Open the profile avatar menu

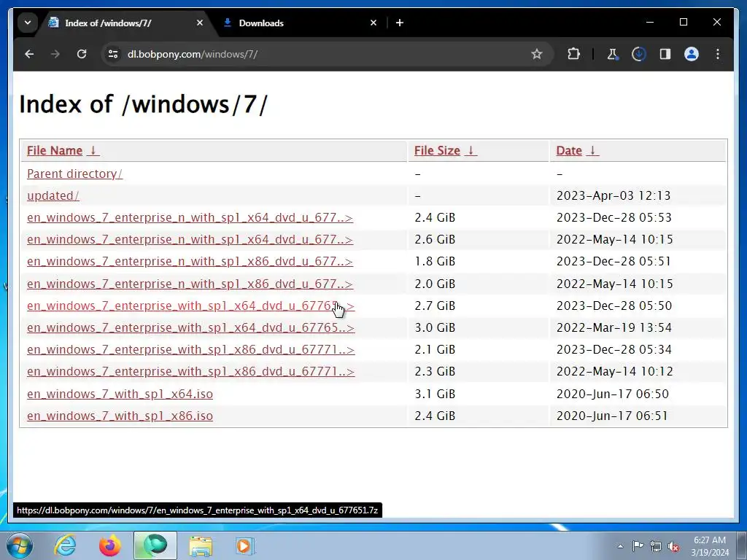692,54
